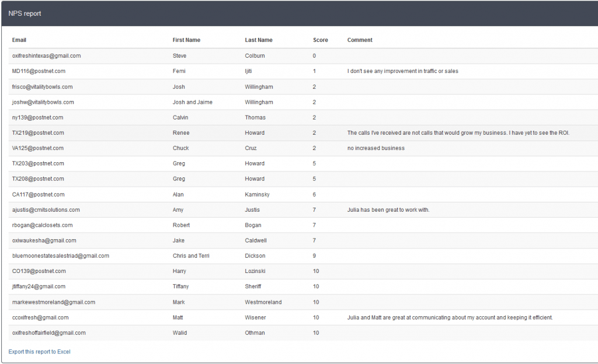The height and width of the screenshot is (364, 598).
Task: Click first name Alan
Action: point(178,195)
